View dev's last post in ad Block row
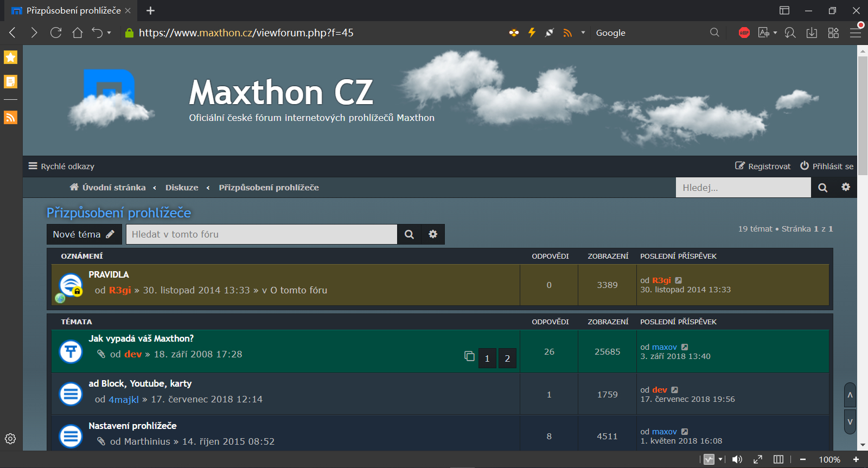 click(x=674, y=390)
